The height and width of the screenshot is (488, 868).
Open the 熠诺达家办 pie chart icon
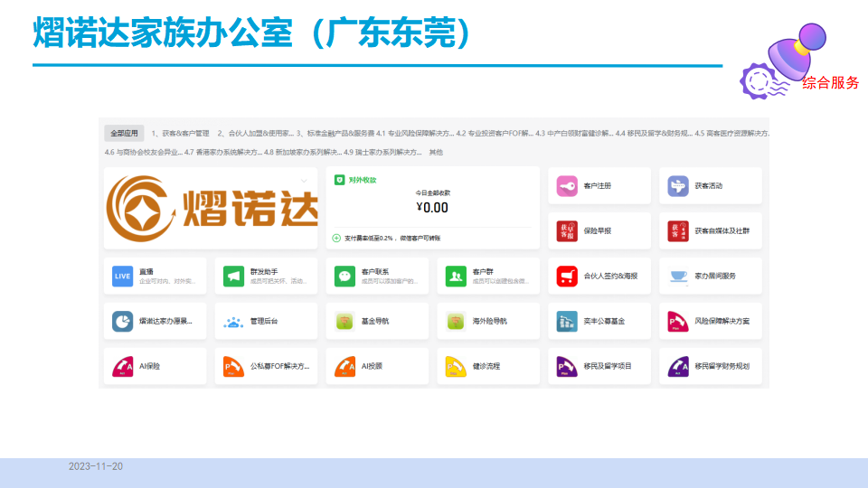point(122,322)
